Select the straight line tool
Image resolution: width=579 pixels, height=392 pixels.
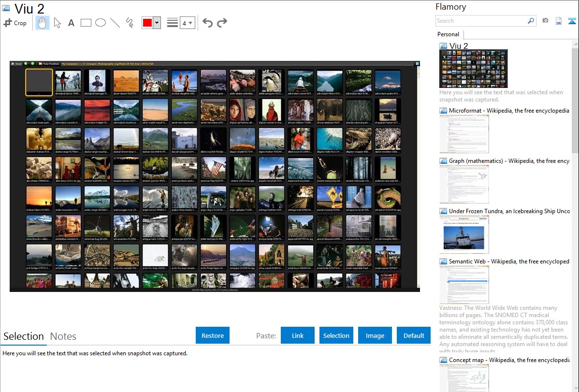[115, 23]
